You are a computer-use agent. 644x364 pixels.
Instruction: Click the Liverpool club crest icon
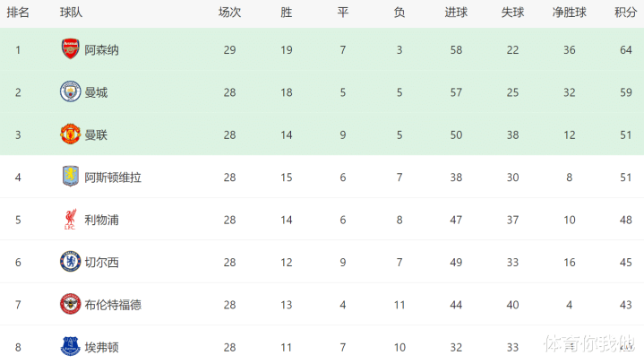(70, 219)
